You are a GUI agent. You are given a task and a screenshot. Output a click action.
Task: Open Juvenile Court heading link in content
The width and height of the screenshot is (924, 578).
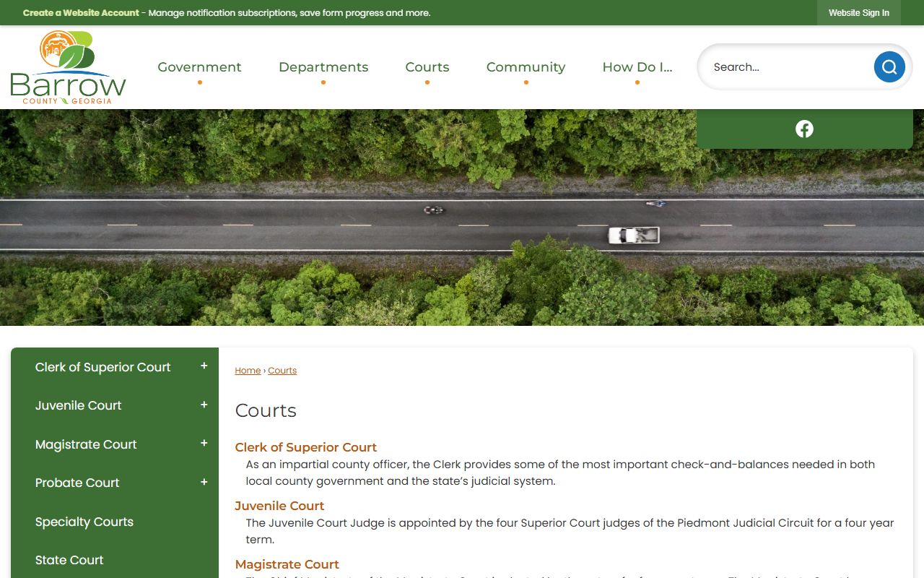[279, 506]
